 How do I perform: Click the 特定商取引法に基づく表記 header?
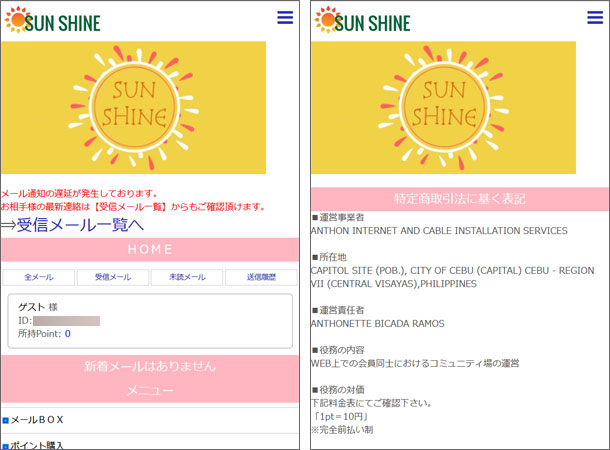(458, 198)
